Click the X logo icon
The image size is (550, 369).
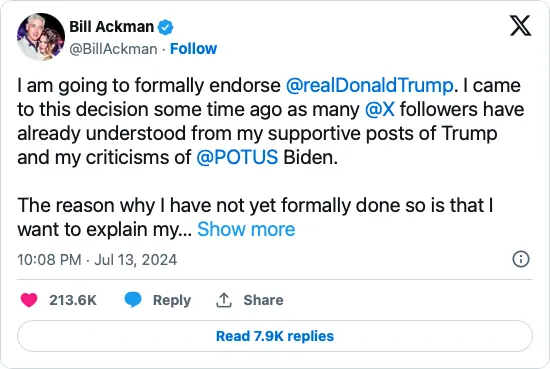[520, 26]
